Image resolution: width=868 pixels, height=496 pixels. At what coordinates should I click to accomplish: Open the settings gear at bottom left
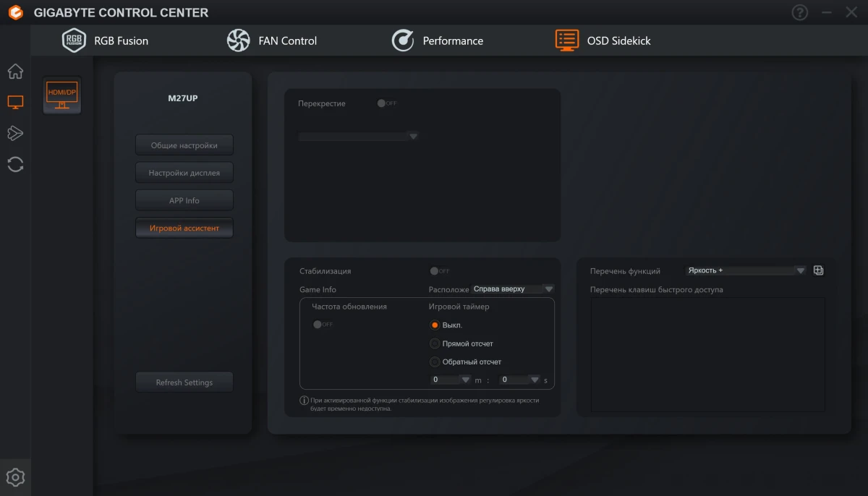15,476
